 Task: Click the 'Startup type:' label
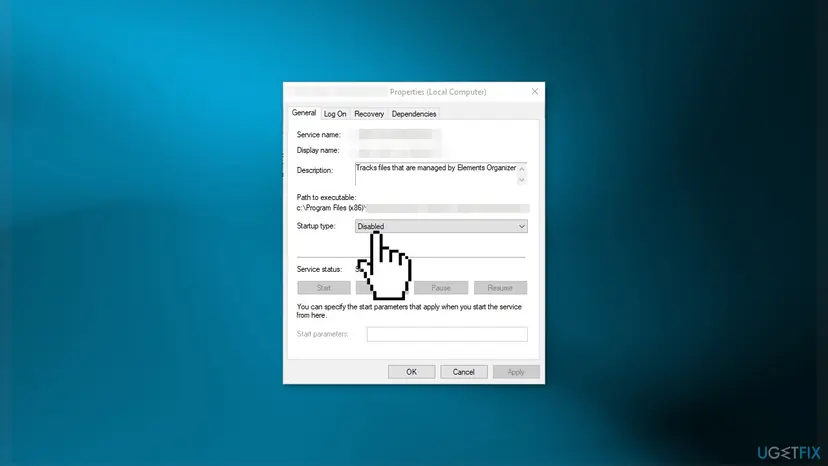tap(316, 226)
